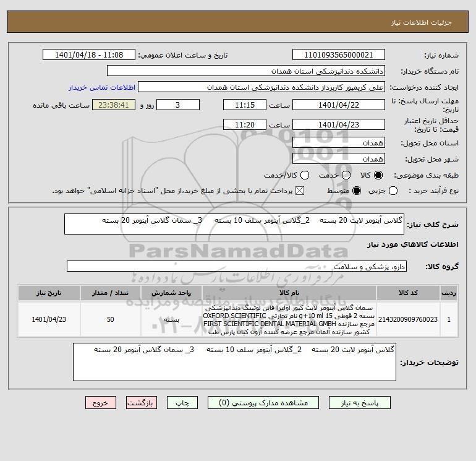Click the بازگشت back button

coord(142,403)
